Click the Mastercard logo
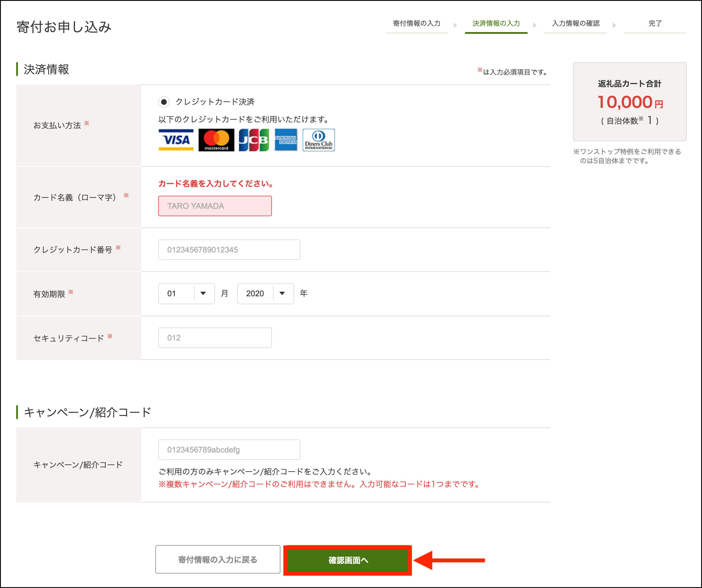 tap(216, 140)
